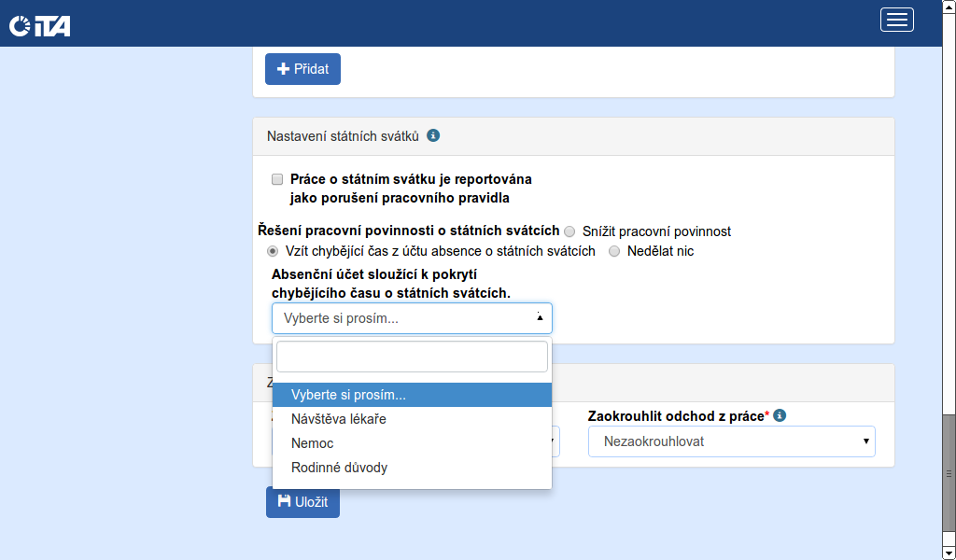This screenshot has height=560, width=956.
Task: Click info icon next to Nastavení státních svátků
Action: click(x=433, y=135)
